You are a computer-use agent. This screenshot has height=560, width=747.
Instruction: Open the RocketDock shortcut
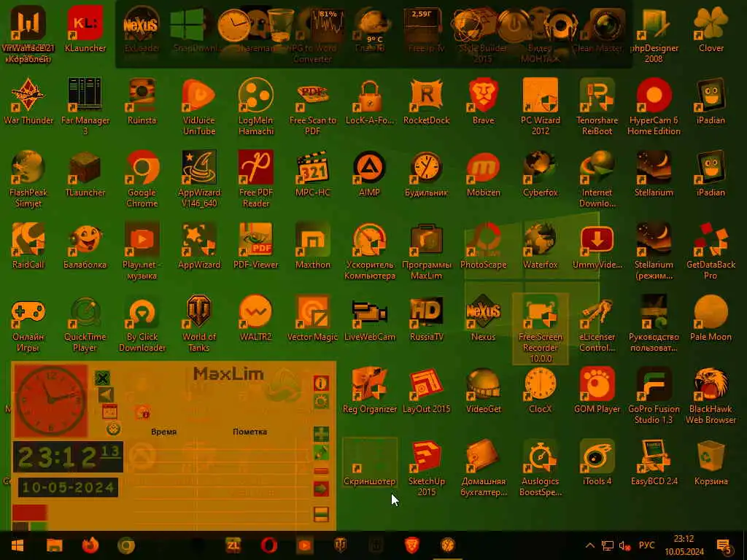tap(426, 101)
